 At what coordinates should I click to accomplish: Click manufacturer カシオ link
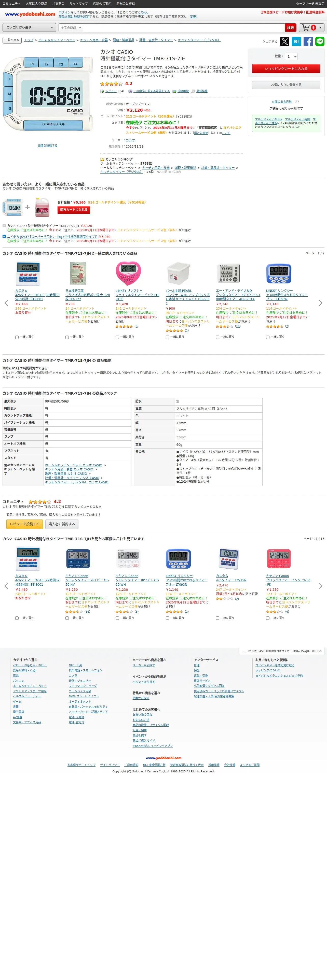click(130, 140)
